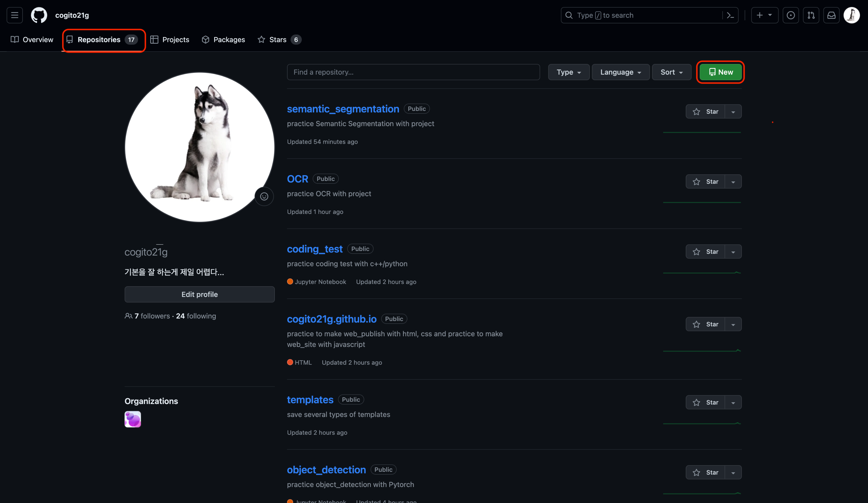Image resolution: width=868 pixels, height=503 pixels.
Task: Open the Sort dropdown
Action: click(671, 72)
